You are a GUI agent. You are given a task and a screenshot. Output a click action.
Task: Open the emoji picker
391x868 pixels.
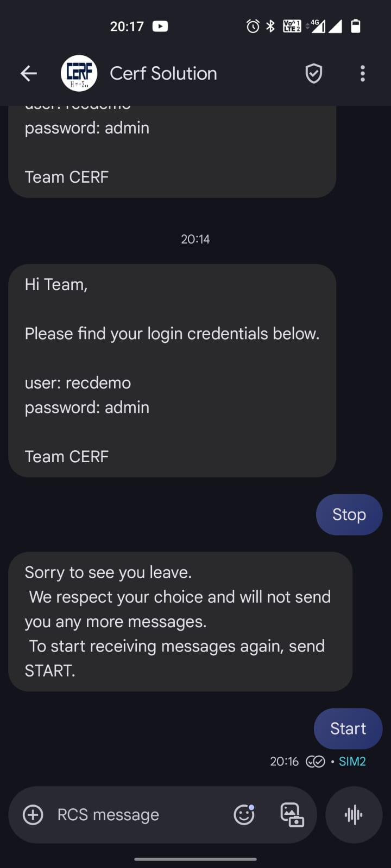(244, 814)
